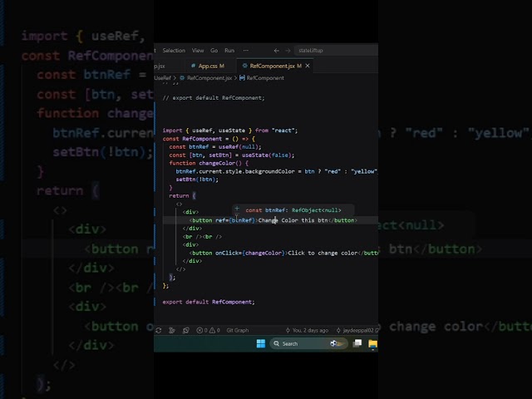Viewport: 532px width, 399px height.
Task: Click the React icon on RefComponent.jsx tab
Action: tap(244, 66)
